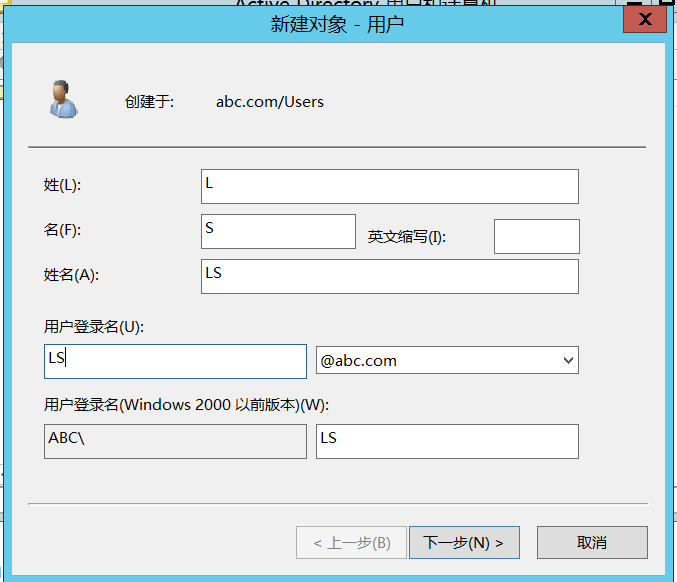Click the 名(F): label
This screenshot has height=582, width=677.
62,230
